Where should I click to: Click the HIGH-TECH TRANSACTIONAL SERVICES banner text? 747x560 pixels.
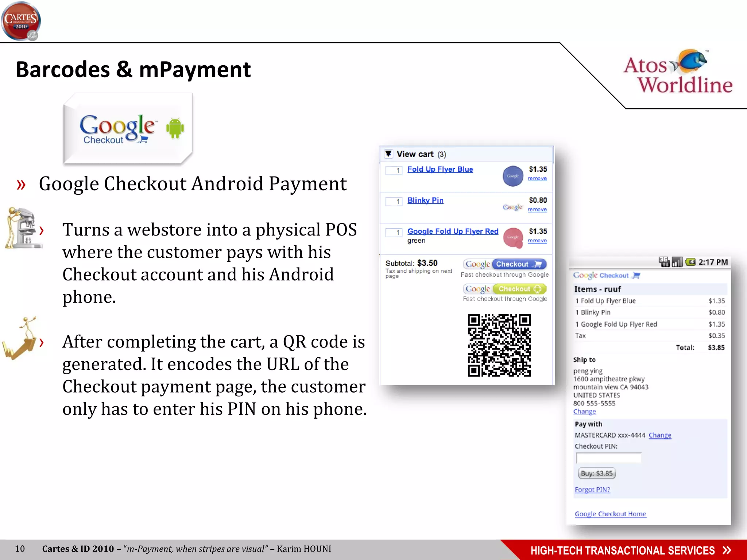click(x=623, y=551)
